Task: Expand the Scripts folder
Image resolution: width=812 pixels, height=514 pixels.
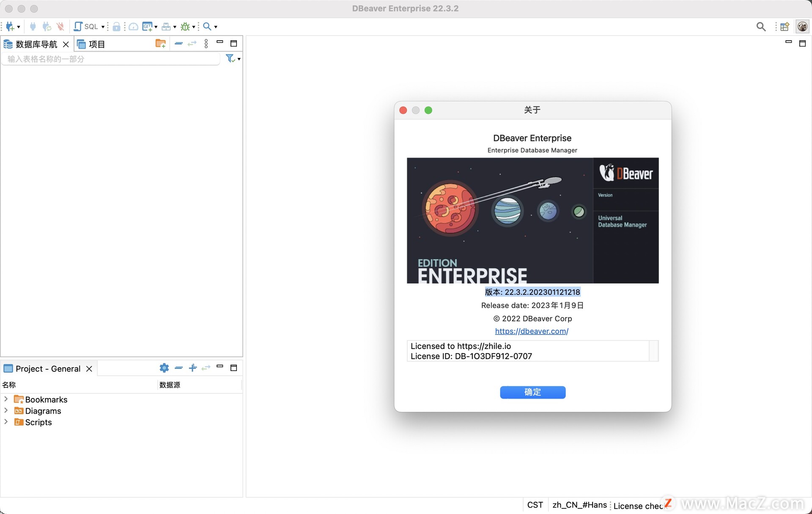Action: [x=6, y=422]
